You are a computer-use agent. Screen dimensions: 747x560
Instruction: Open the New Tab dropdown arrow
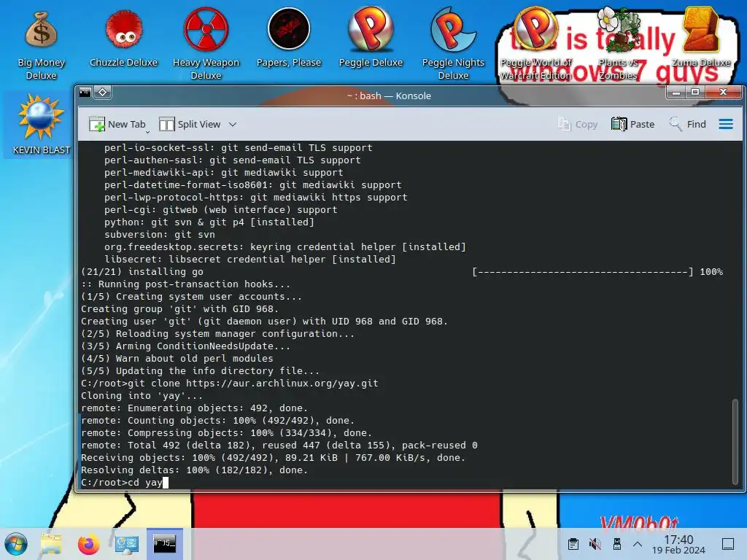click(147, 132)
